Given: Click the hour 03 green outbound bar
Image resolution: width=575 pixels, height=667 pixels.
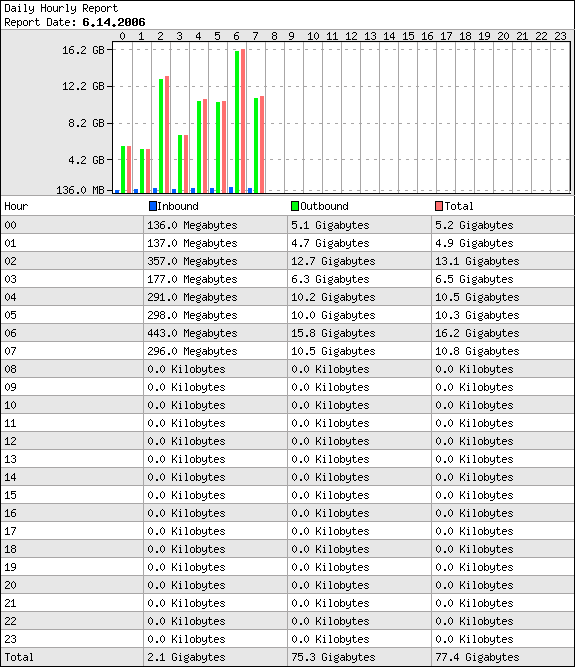Looking at the screenshot, I should [180, 164].
